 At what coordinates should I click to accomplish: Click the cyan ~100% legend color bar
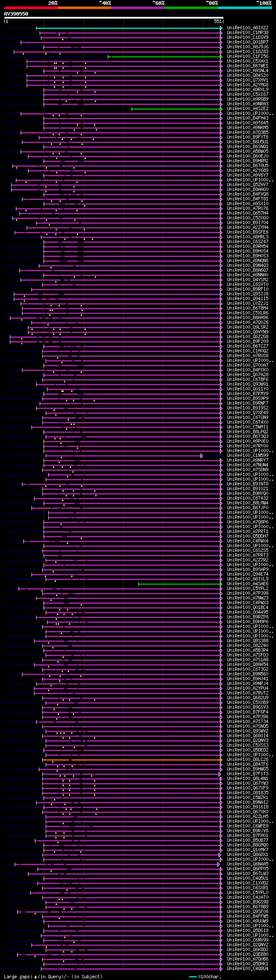tap(245, 8)
